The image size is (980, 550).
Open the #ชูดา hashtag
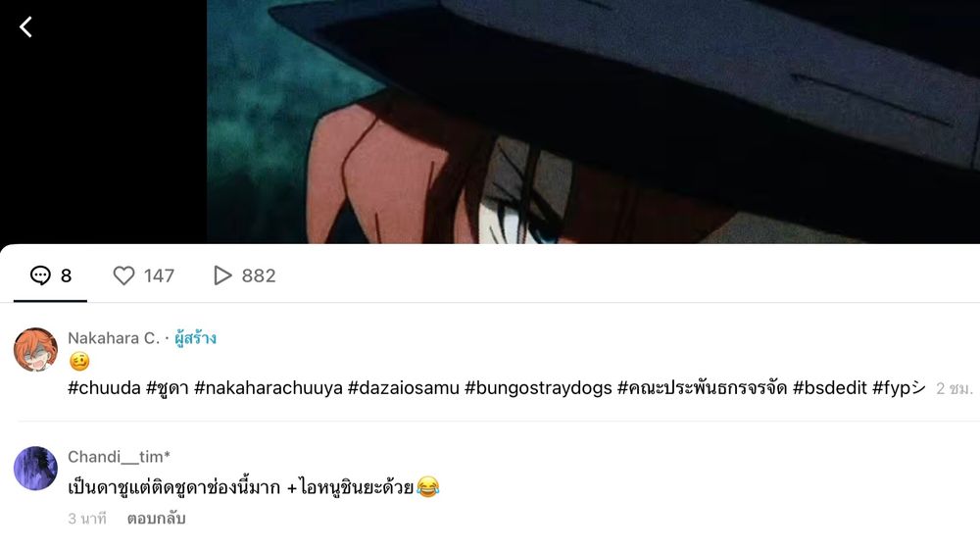tap(168, 388)
